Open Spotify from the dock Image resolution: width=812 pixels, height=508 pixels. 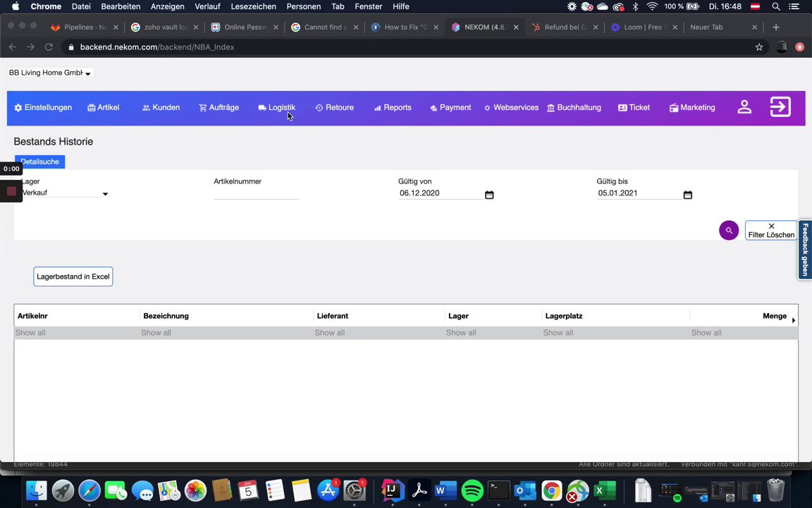coord(472,490)
